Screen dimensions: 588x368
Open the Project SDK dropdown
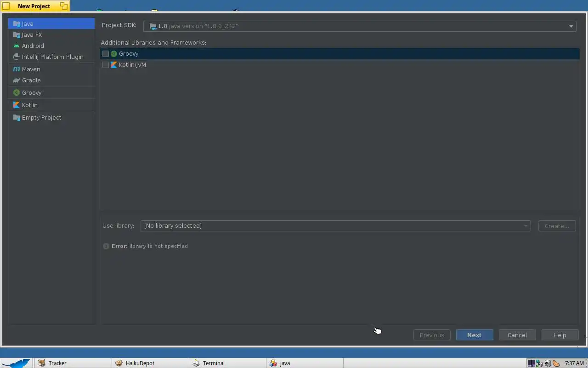tap(360, 26)
